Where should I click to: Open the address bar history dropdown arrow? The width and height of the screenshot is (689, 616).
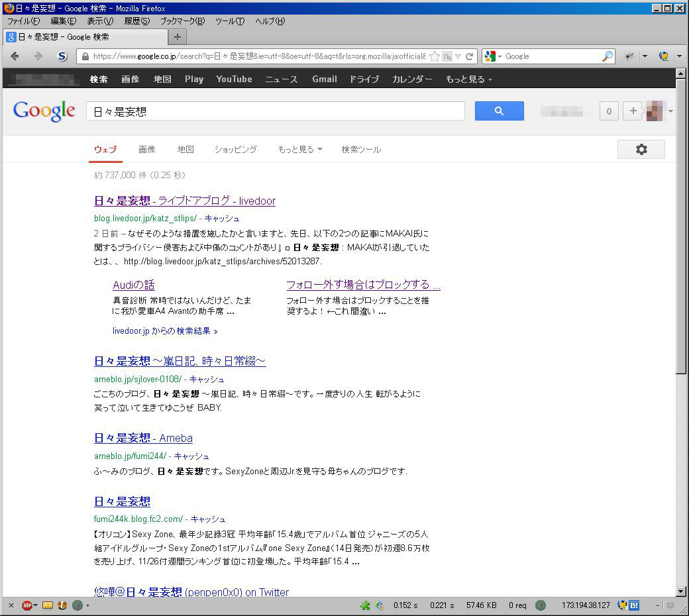[458, 56]
